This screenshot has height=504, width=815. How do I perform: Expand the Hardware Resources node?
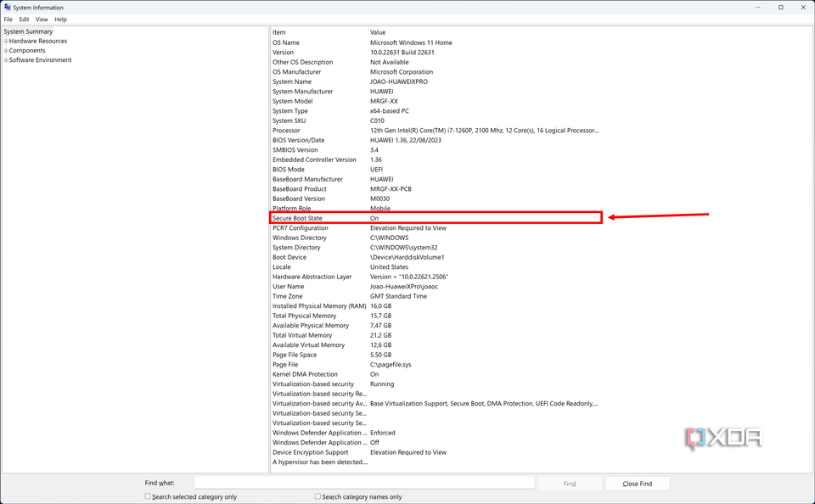pos(6,41)
